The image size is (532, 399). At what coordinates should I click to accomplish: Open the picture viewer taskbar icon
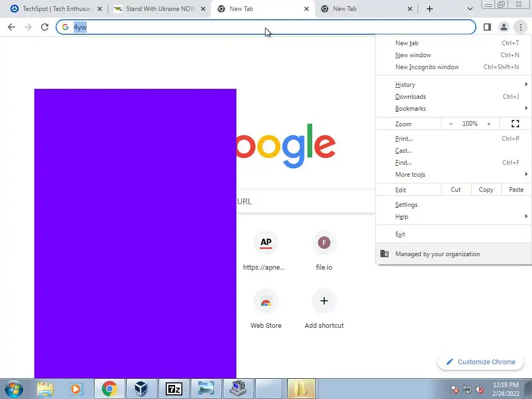(x=206, y=389)
